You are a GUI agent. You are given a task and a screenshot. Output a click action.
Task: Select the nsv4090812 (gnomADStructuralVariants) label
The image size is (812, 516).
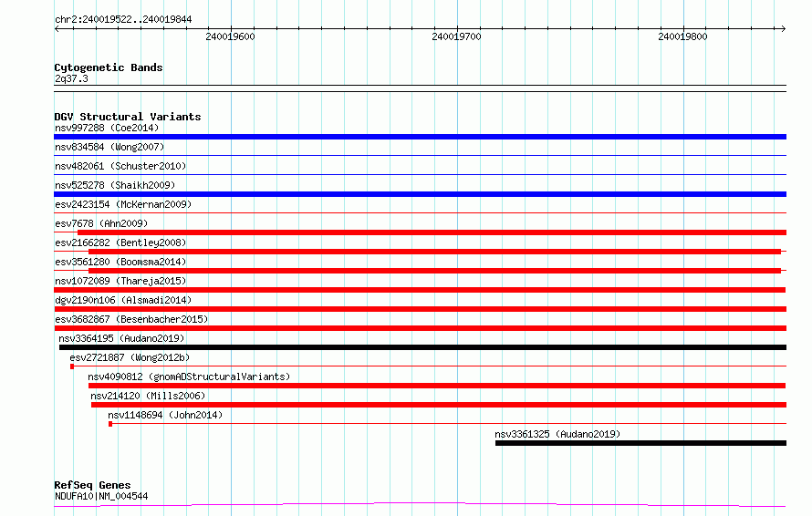tap(189, 377)
